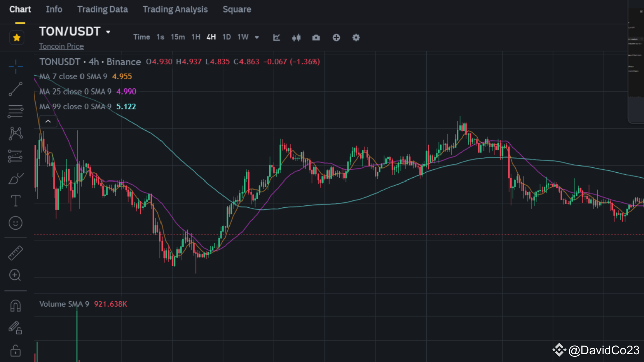
Task: Open the TON/USDT pair dropdown arrow
Action: pyautogui.click(x=108, y=32)
